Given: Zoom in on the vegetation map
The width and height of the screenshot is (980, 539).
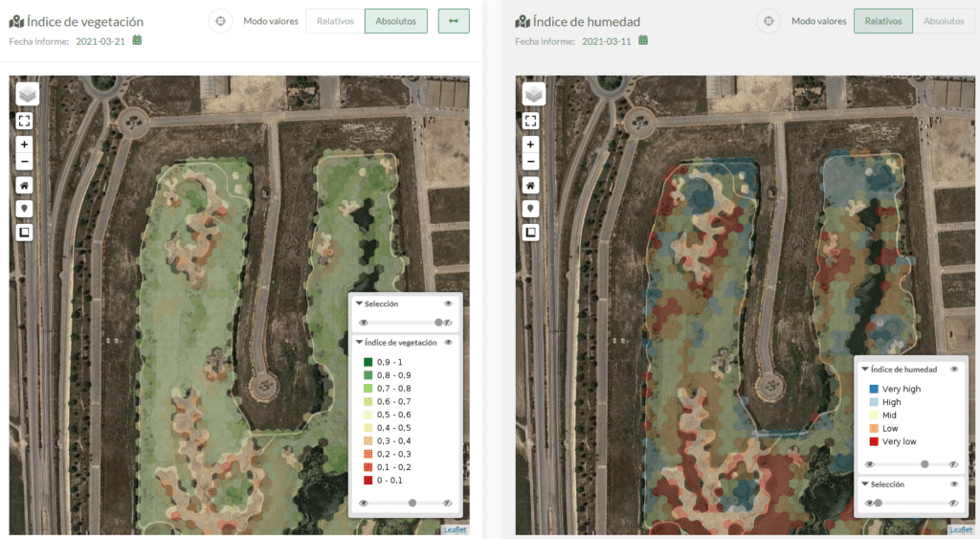Looking at the screenshot, I should [x=24, y=145].
